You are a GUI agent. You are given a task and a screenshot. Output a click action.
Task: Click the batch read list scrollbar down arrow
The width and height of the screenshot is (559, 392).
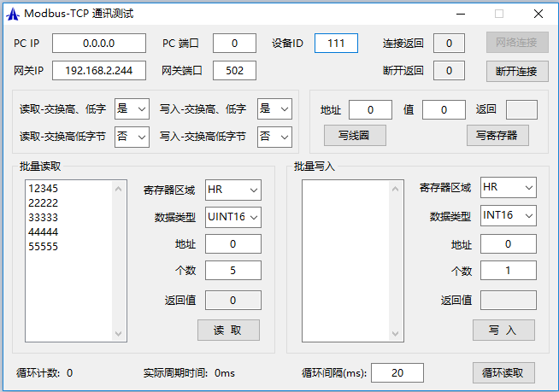tap(120, 336)
